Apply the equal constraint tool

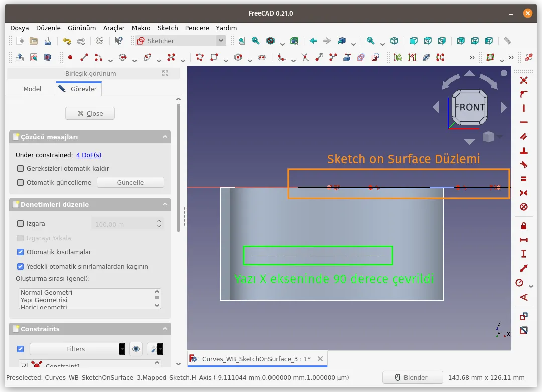pos(524,178)
